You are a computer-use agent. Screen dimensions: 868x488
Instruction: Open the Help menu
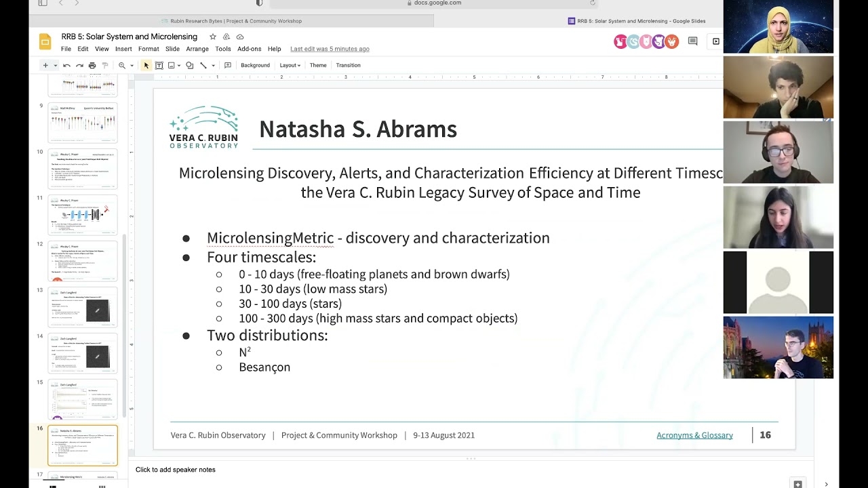point(274,49)
